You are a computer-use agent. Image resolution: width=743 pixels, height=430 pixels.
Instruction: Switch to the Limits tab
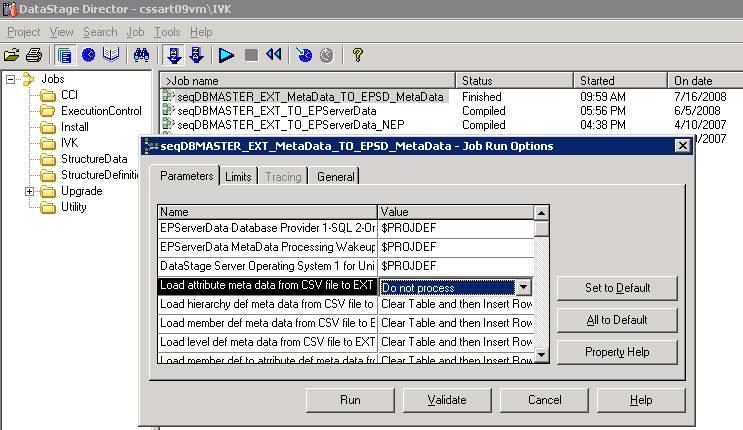point(238,177)
